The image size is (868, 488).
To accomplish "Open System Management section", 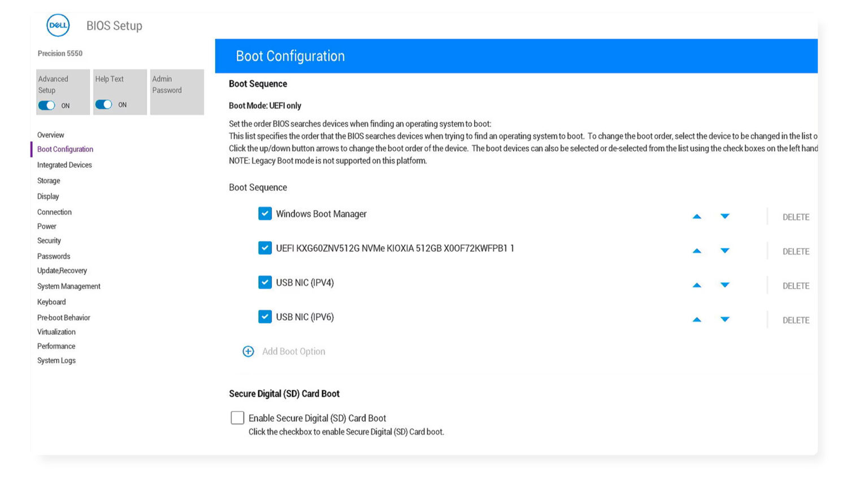I will pos(69,286).
